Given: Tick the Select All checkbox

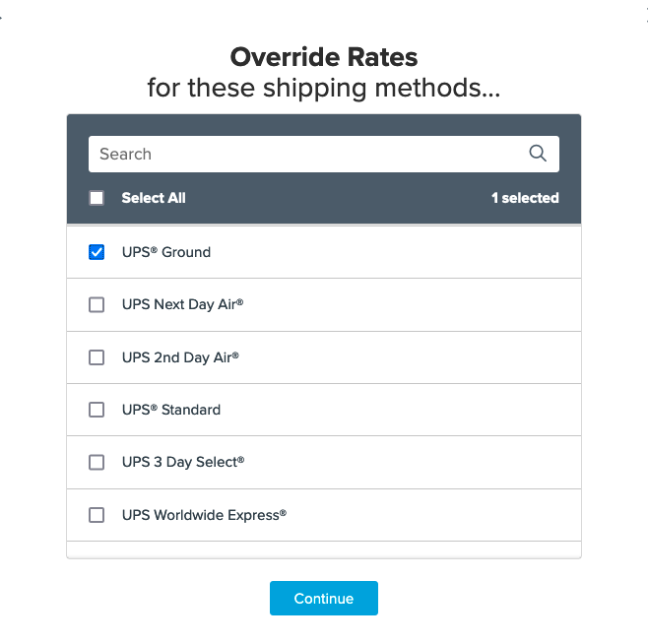Looking at the screenshot, I should 97,198.
